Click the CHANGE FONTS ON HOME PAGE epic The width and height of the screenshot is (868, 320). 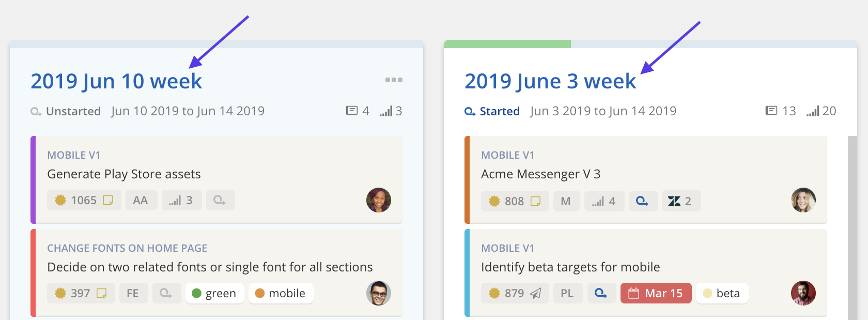[x=127, y=248]
